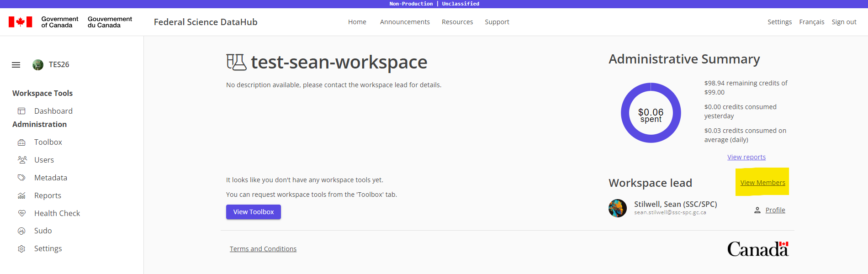This screenshot has height=274, width=868.
Task: Toggle the hamburger sidebar menu
Action: pos(16,65)
